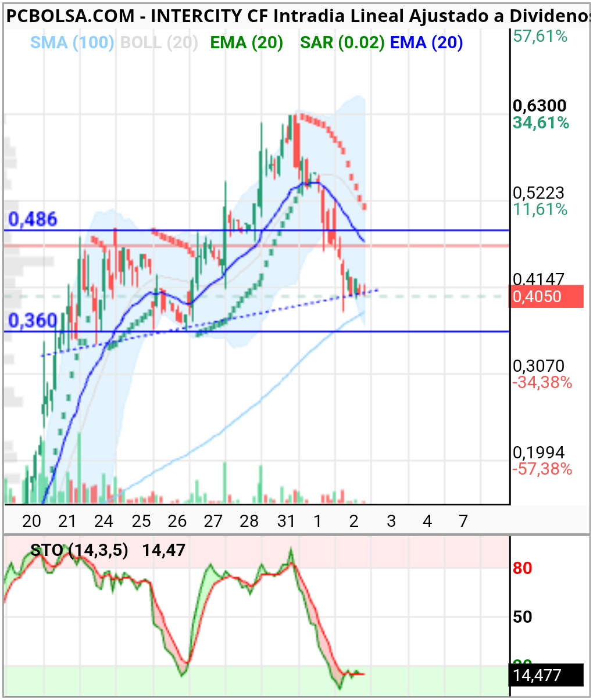Click date 20 on the time axis
This screenshot has height=700, width=593.
pyautogui.click(x=31, y=521)
